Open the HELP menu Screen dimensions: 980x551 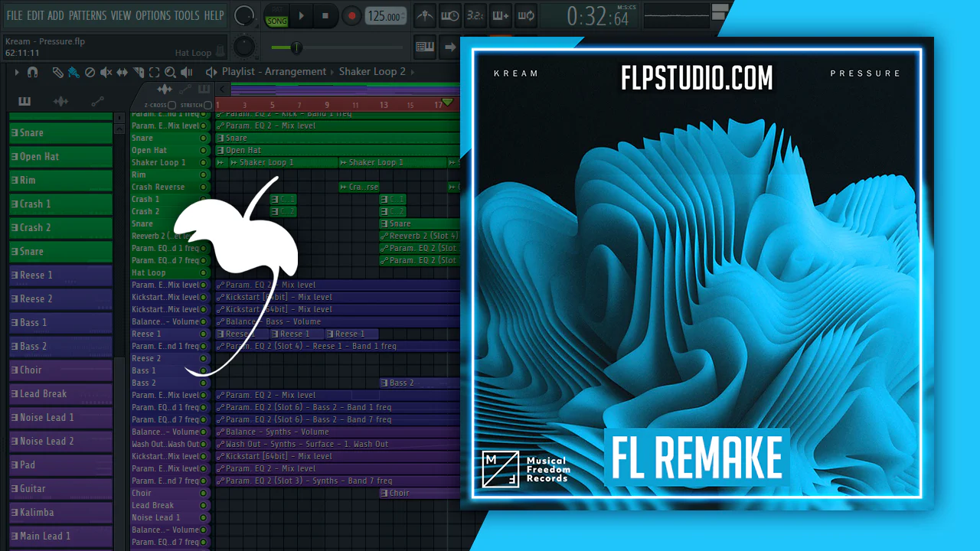pos(214,15)
